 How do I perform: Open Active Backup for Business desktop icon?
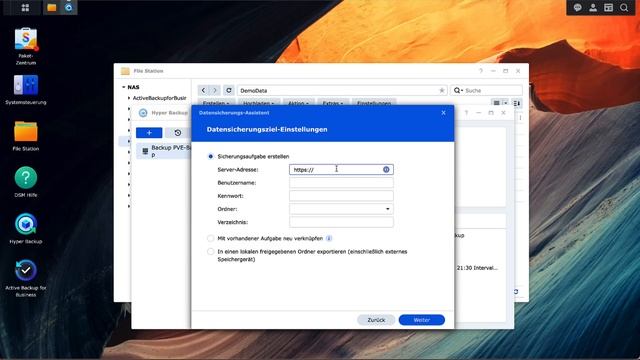[26, 278]
